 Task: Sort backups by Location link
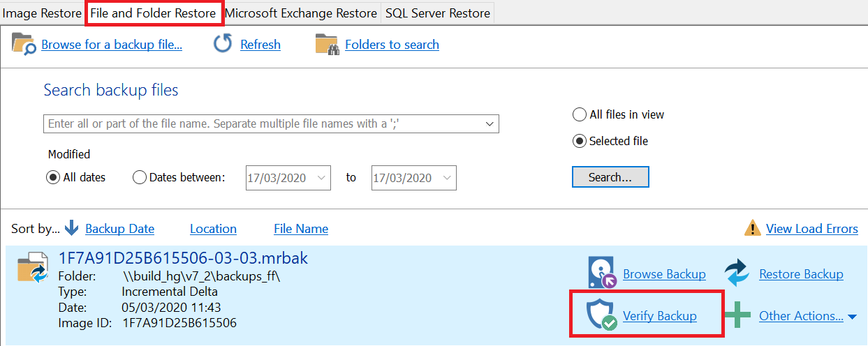click(213, 229)
